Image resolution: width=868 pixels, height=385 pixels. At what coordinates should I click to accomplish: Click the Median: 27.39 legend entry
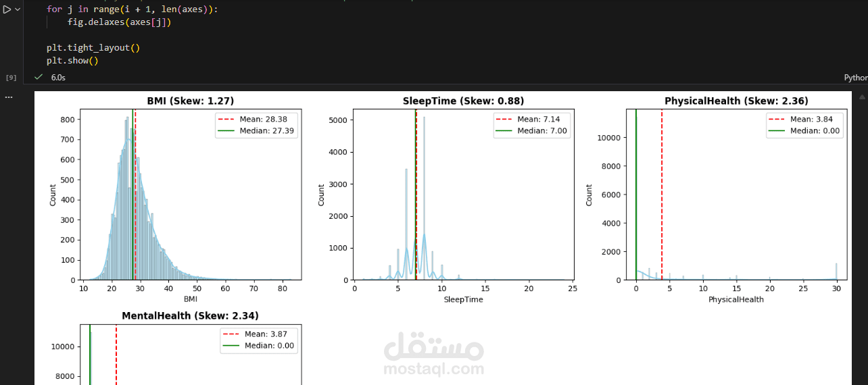click(256, 130)
